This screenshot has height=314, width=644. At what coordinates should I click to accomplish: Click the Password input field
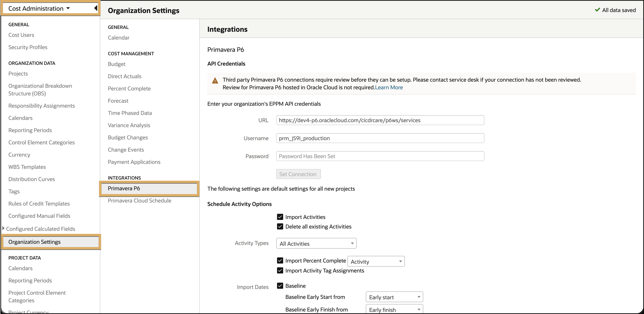pos(380,156)
